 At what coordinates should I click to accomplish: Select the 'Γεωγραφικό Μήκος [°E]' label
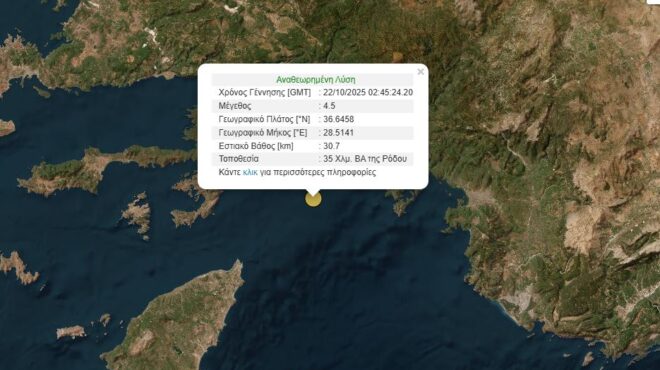pyautogui.click(x=263, y=133)
